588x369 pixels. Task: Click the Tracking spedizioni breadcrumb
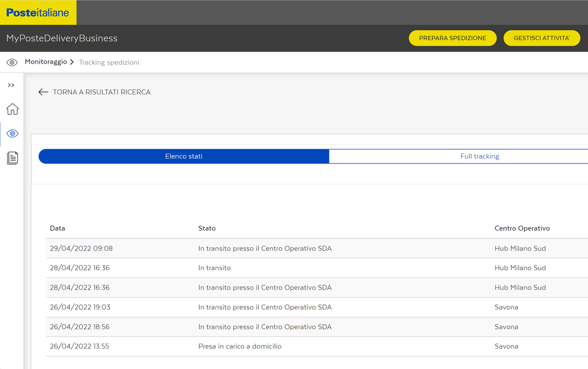[109, 62]
